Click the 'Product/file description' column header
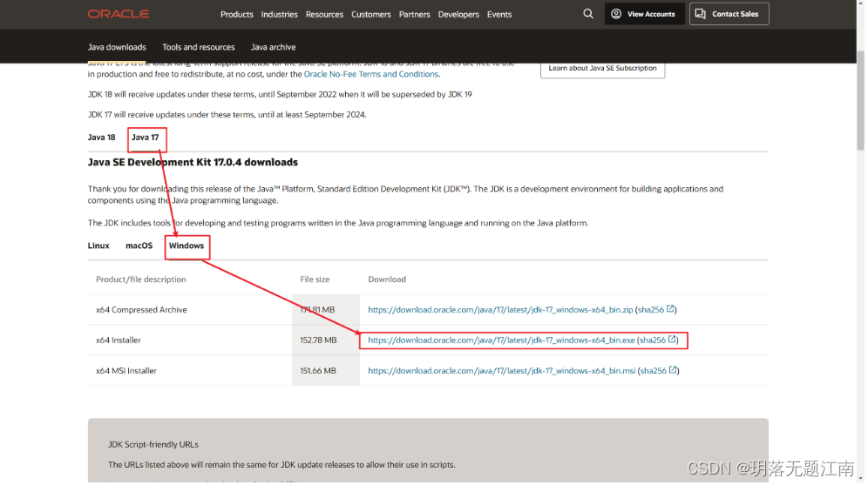 [x=140, y=280]
